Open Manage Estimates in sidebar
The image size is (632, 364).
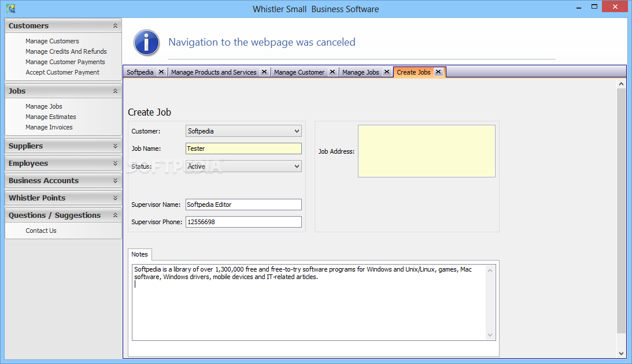click(51, 117)
